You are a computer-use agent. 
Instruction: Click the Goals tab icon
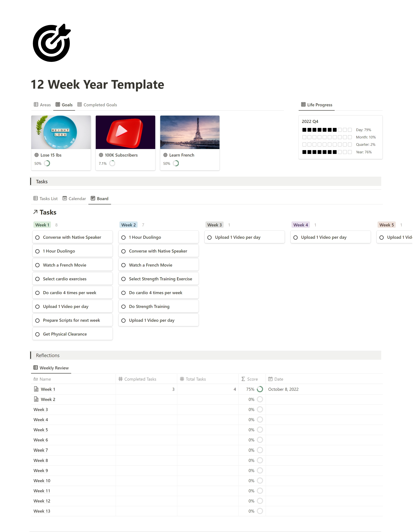coord(56,105)
